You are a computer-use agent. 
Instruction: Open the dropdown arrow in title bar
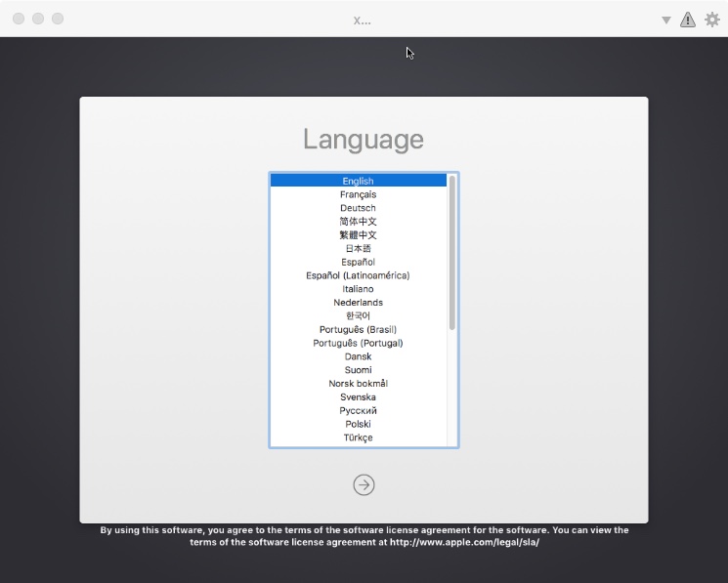[x=666, y=20]
